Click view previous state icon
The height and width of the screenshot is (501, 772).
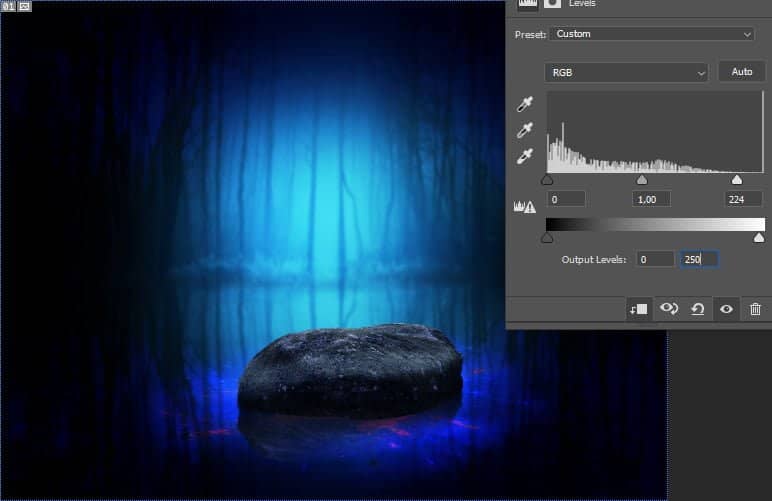pos(669,310)
